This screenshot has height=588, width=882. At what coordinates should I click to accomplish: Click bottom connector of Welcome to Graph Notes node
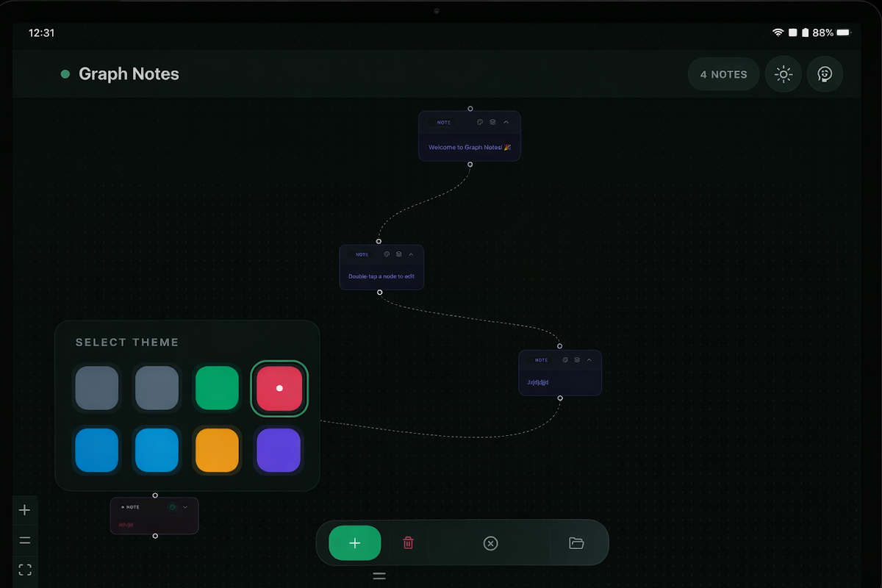(x=470, y=164)
